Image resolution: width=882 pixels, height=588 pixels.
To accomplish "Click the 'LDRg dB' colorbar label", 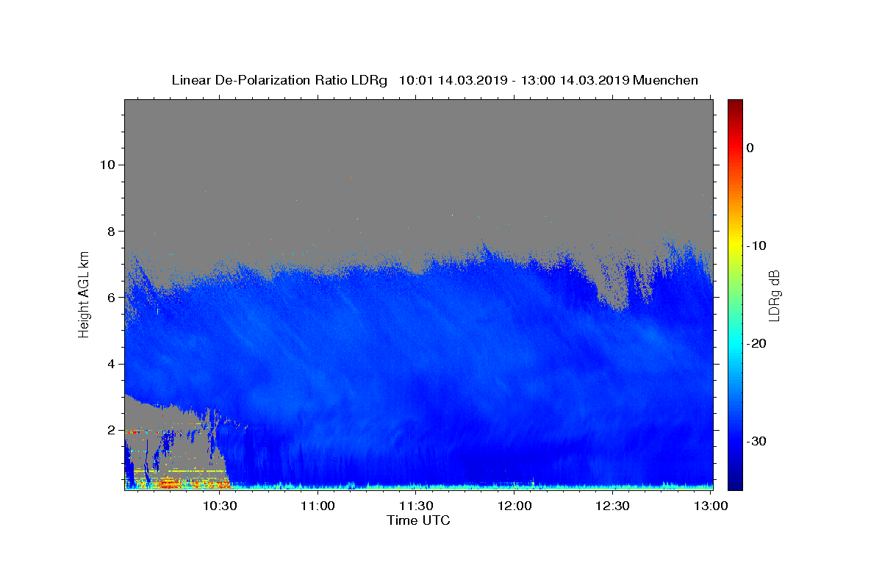I will [774, 295].
